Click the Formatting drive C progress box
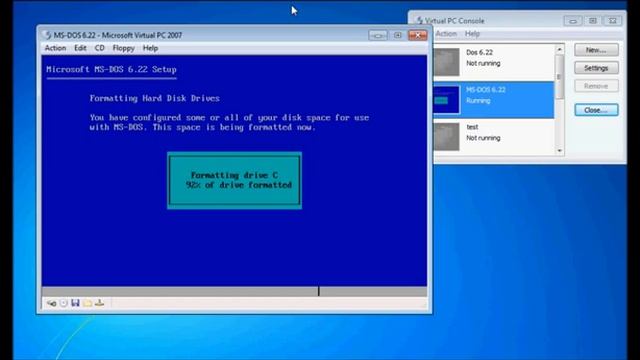The image size is (640, 360). (234, 180)
